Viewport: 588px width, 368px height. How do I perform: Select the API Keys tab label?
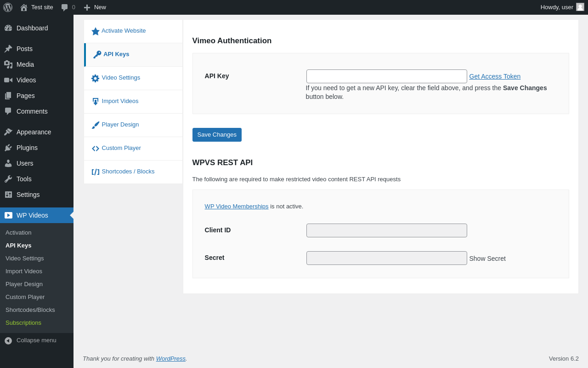[116, 54]
